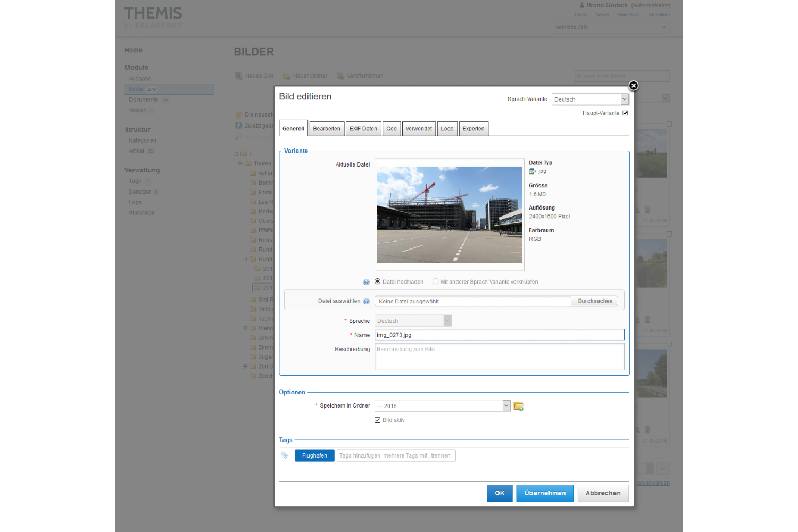Open the Sprach-Variante dropdown
The width and height of the screenshot is (798, 532).
pyautogui.click(x=591, y=99)
